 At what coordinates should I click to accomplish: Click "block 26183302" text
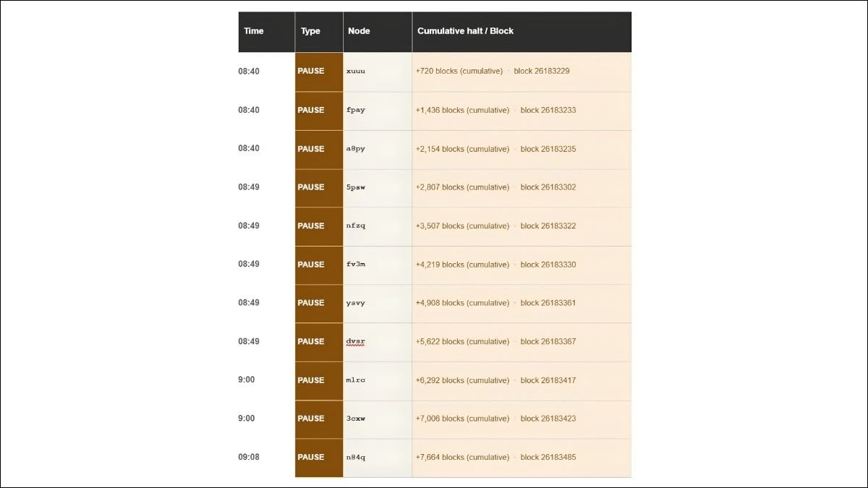click(x=548, y=187)
